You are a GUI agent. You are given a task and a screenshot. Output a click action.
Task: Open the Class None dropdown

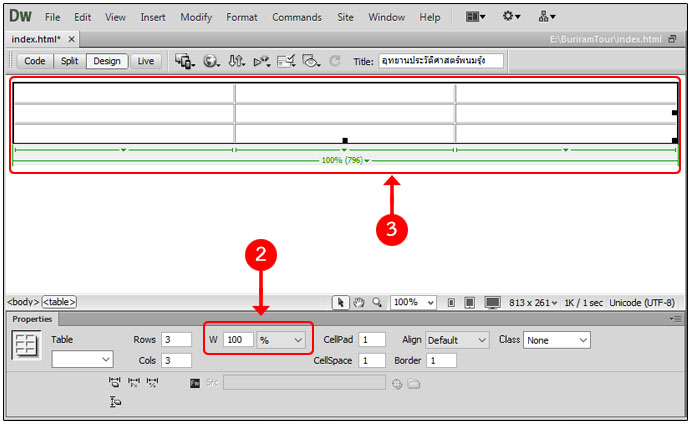556,340
